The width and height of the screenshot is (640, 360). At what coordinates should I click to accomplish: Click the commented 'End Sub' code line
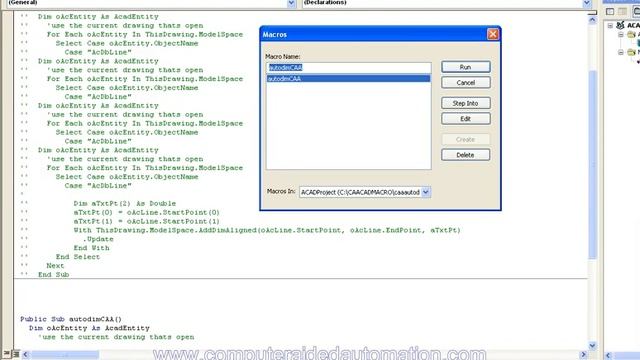pos(53,275)
